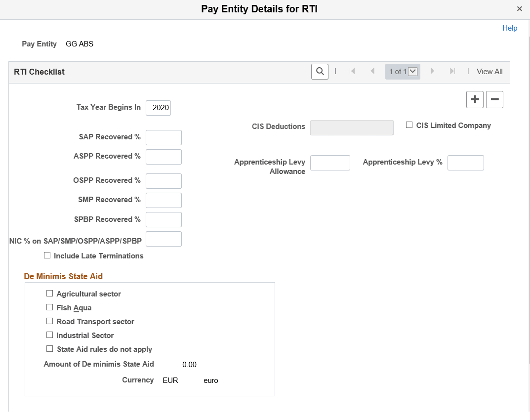Click View All to show all rows
This screenshot has width=530, height=420.
489,71
